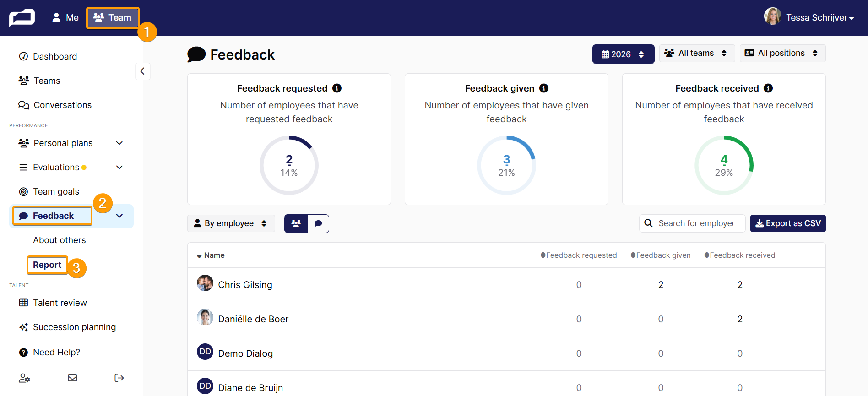Click the Export as CSV button
868x396 pixels.
[x=788, y=223]
